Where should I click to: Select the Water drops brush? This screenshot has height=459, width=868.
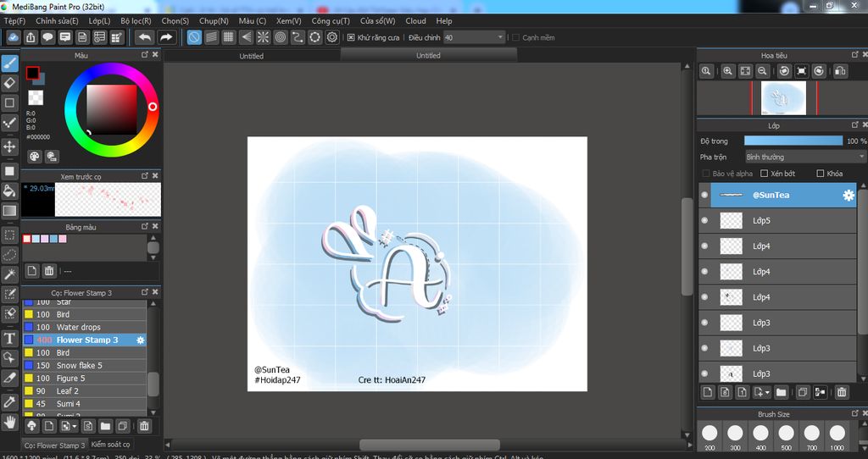click(x=84, y=328)
